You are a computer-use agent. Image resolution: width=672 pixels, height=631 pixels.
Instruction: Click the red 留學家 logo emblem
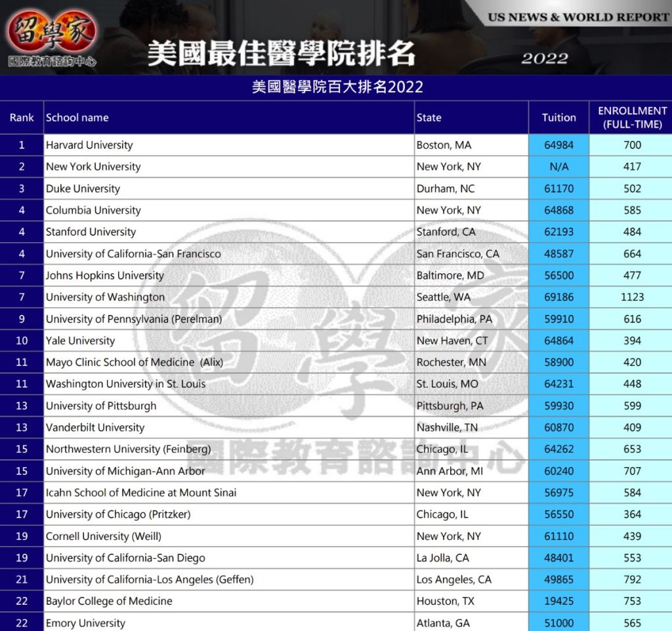[52, 33]
